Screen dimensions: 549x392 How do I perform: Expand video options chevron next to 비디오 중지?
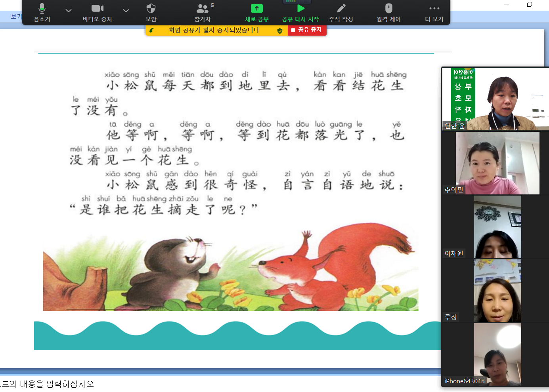tap(126, 11)
